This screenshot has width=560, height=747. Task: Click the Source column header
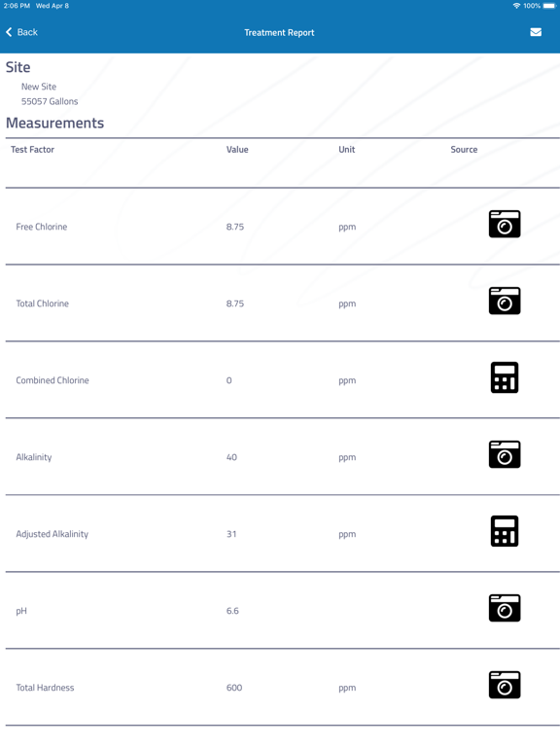(464, 149)
